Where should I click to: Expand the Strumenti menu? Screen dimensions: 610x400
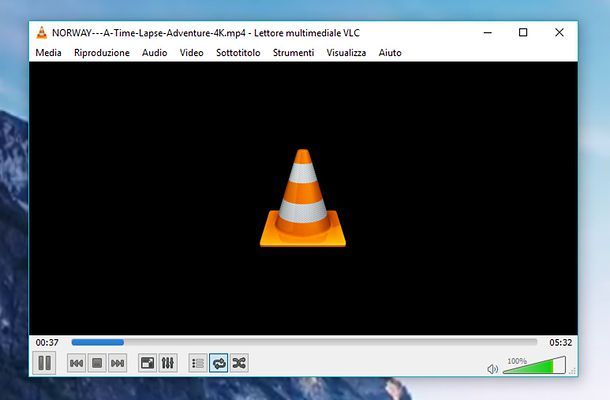[x=293, y=52]
